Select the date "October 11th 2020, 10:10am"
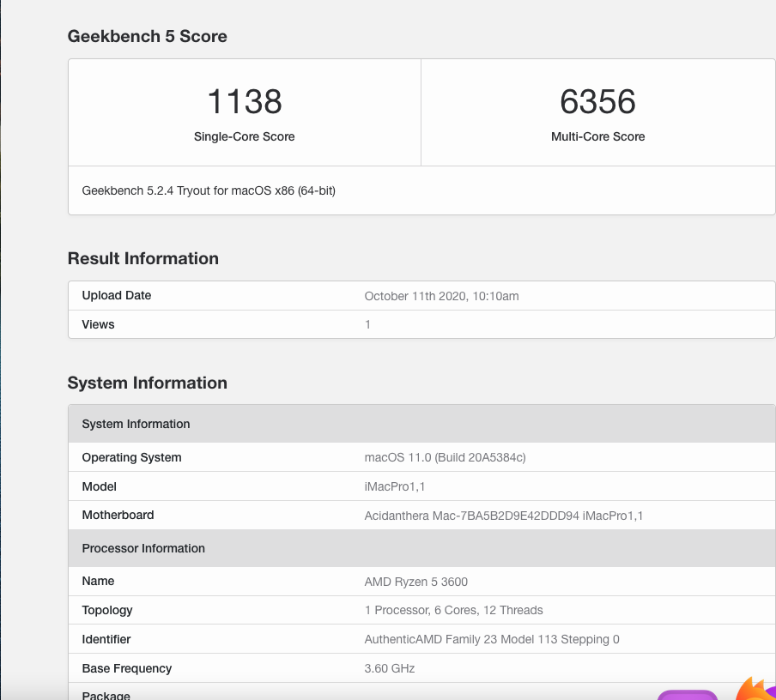The height and width of the screenshot is (700, 776). coord(441,296)
